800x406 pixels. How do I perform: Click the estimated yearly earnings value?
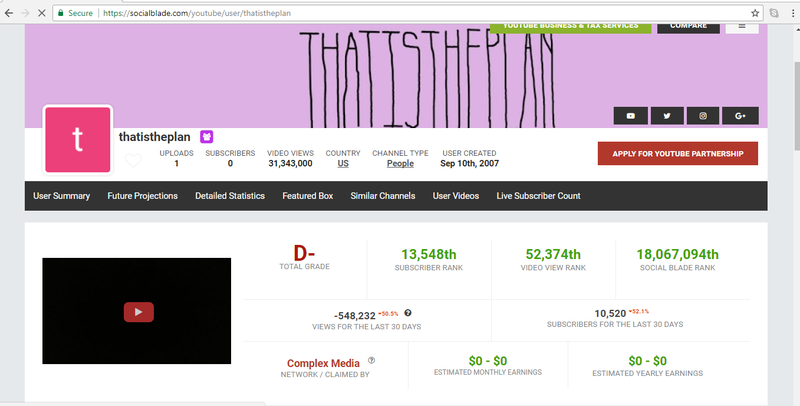click(647, 361)
